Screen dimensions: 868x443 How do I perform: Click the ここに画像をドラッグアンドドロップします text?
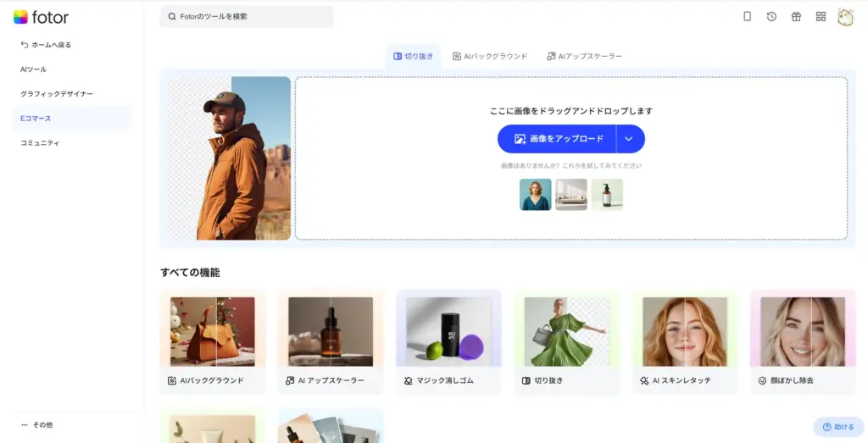pos(571,111)
